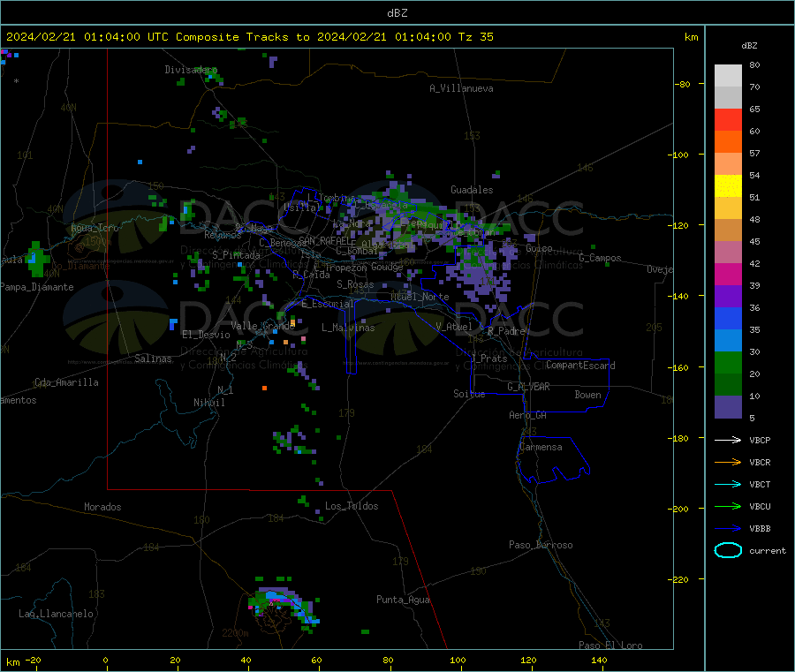Click the 'Paso_Barroso' map label
The image size is (795, 672).
point(541,545)
